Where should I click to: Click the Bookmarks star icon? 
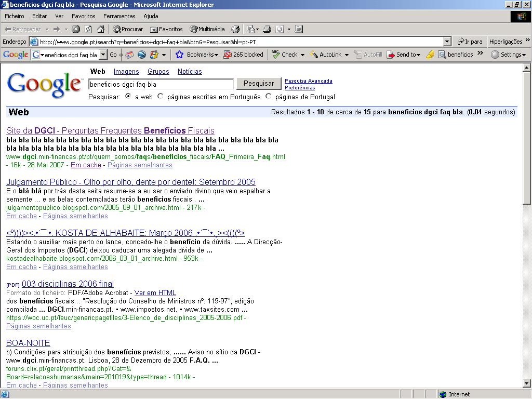point(180,55)
